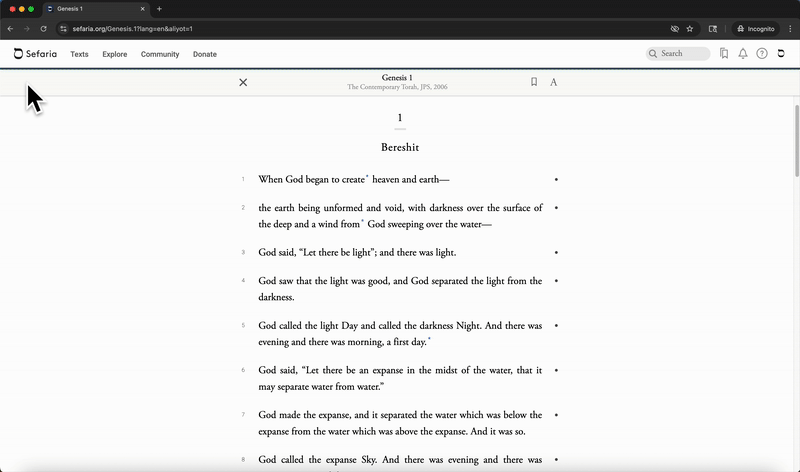800x472 pixels.
Task: Open the tracking protection eye icon
Action: (674, 29)
